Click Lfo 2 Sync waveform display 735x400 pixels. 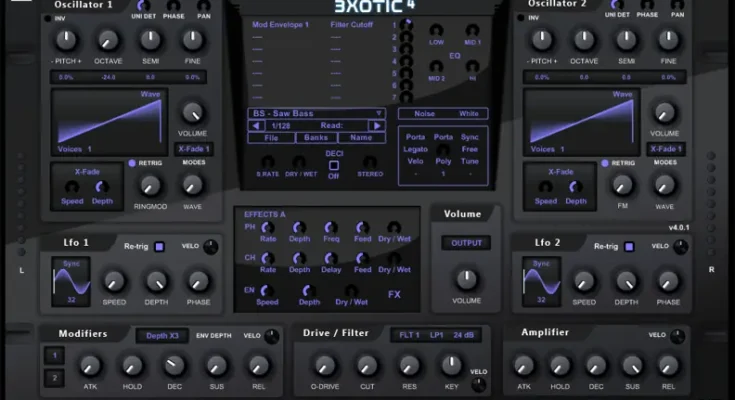(x=541, y=282)
